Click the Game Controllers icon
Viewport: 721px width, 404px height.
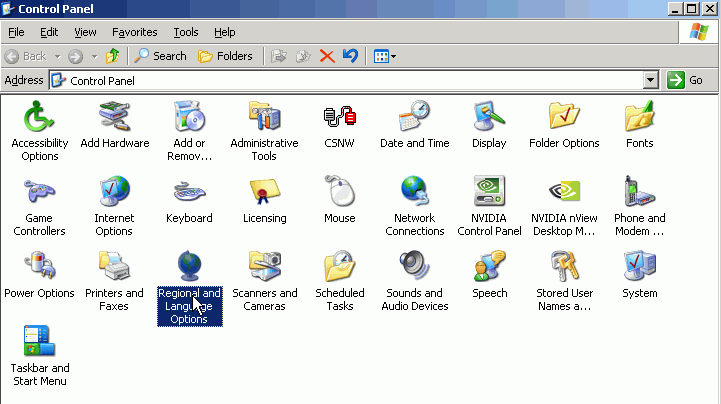click(x=39, y=193)
